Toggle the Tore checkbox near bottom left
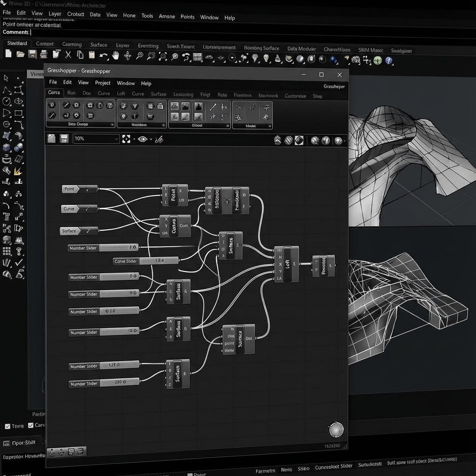Viewport: 476px width, 476px height. (7, 426)
